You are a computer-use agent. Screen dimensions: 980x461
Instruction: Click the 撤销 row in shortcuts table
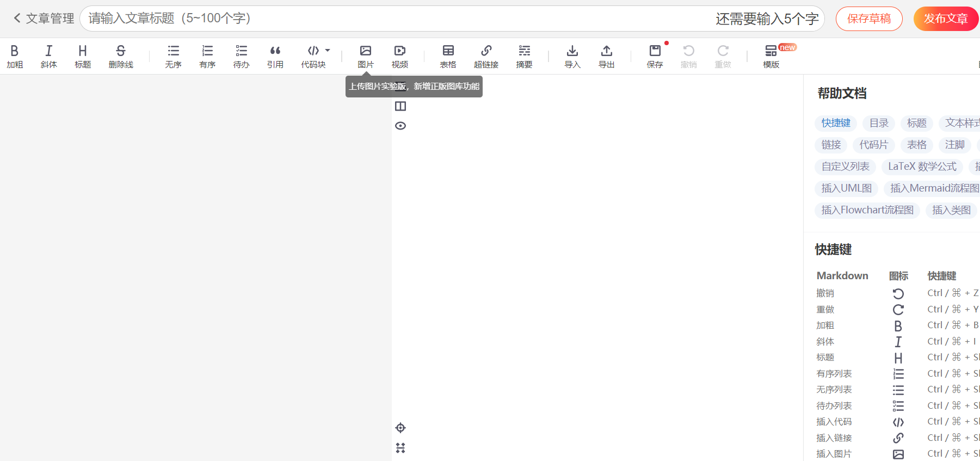pos(897,293)
